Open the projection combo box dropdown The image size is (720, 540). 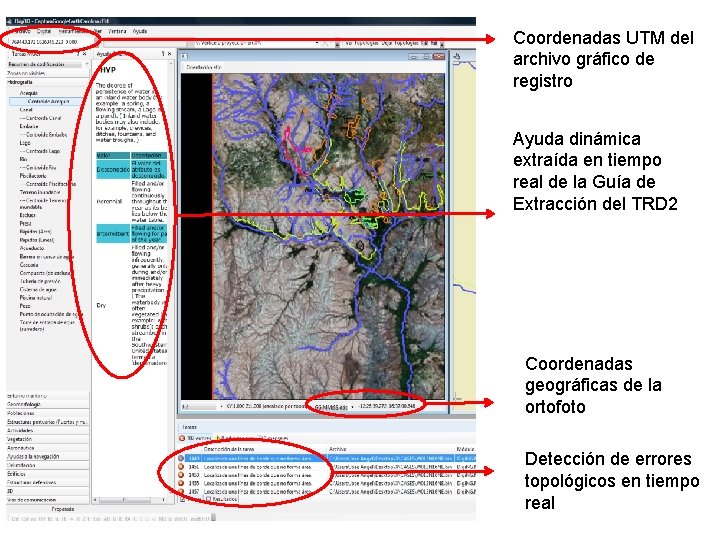(x=318, y=43)
